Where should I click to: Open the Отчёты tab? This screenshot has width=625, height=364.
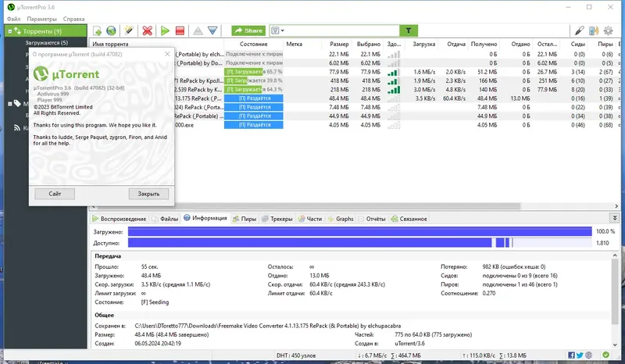(x=372, y=219)
